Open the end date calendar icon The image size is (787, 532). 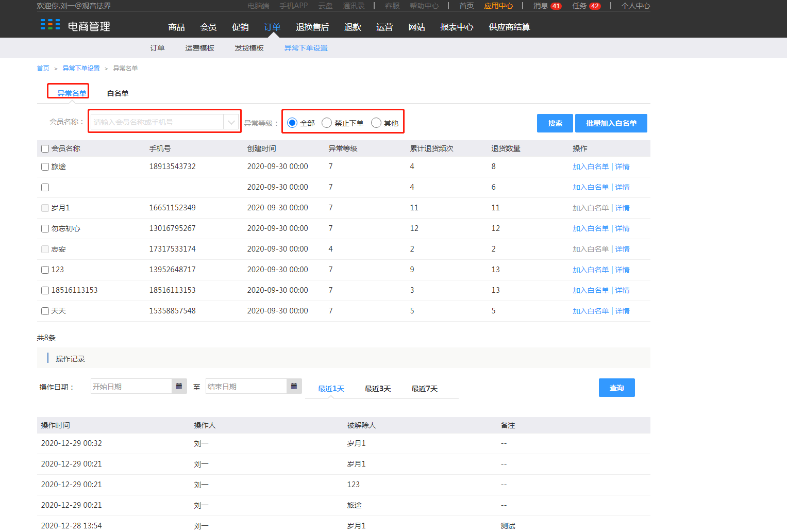click(x=294, y=386)
